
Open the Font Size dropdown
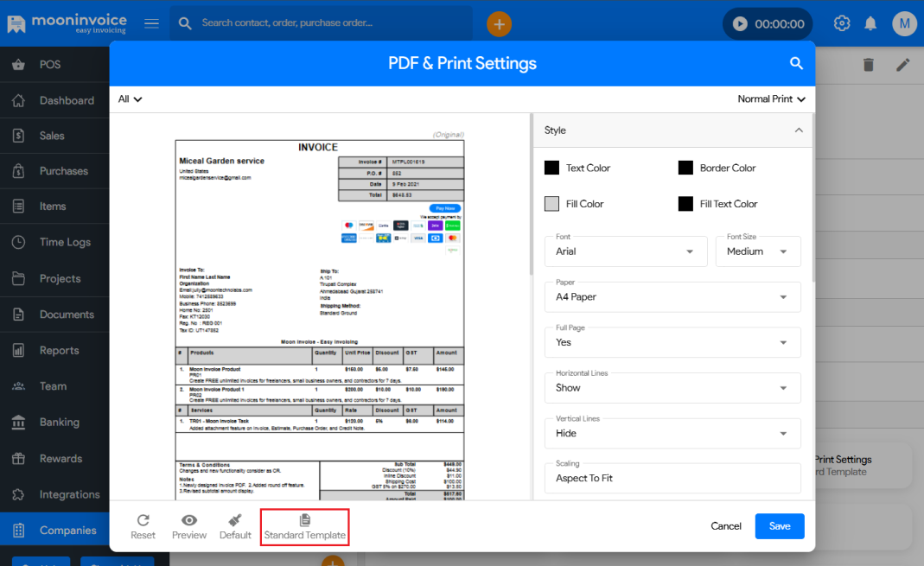pyautogui.click(x=758, y=251)
